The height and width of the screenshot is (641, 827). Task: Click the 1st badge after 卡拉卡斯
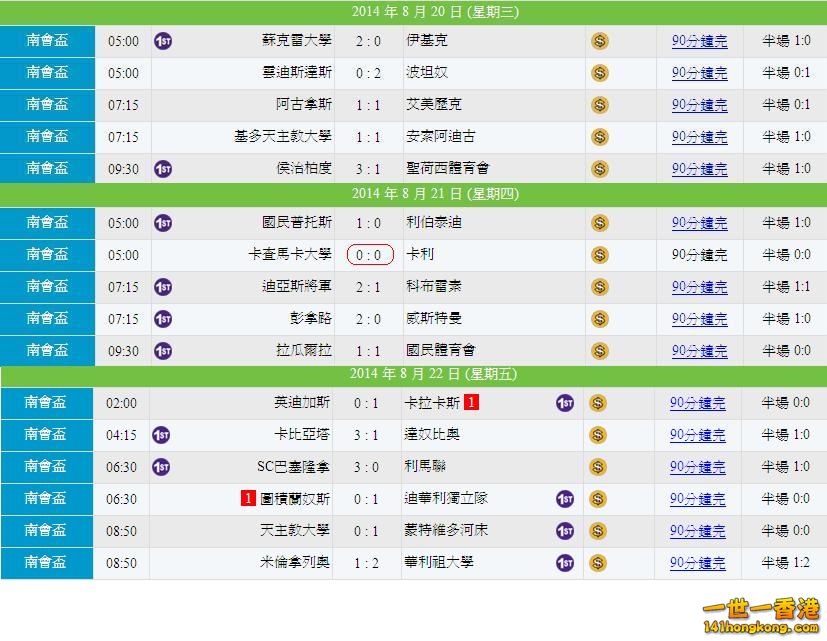(565, 404)
